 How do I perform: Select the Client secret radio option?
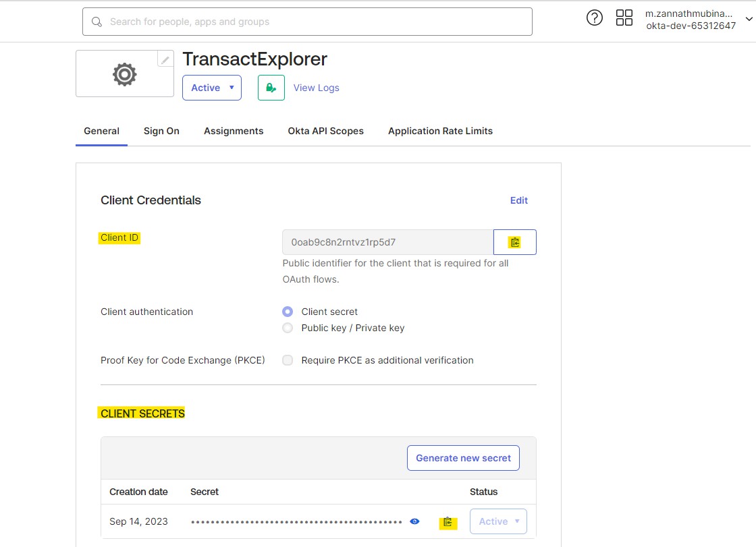(x=288, y=312)
